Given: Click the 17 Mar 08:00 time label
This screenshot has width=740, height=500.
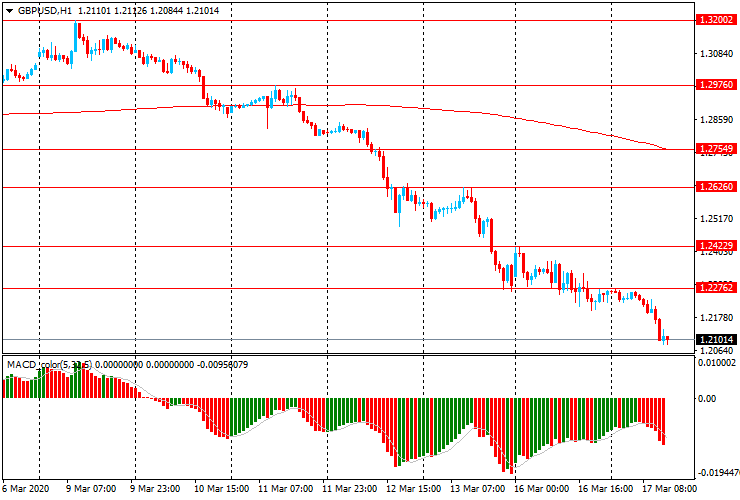Looking at the screenshot, I should tap(668, 489).
